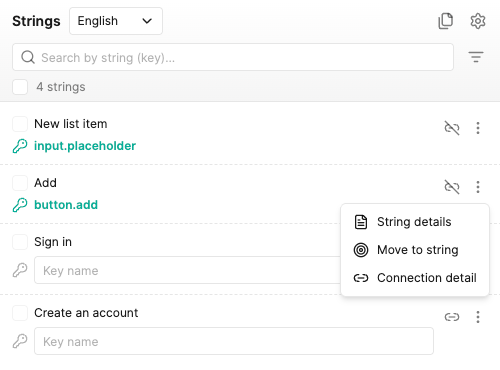This screenshot has width=500, height=370.
Task: Click the input.placeholder key link
Action: coord(85,146)
